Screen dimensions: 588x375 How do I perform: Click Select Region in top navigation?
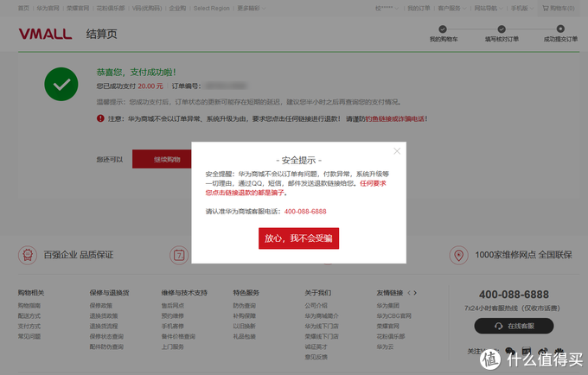(212, 9)
